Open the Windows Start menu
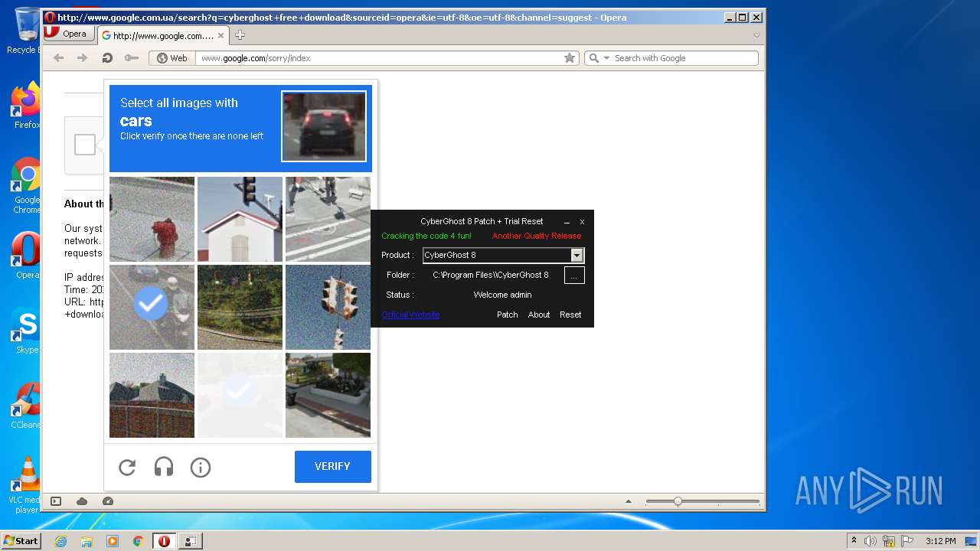The image size is (980, 551). tap(21, 540)
